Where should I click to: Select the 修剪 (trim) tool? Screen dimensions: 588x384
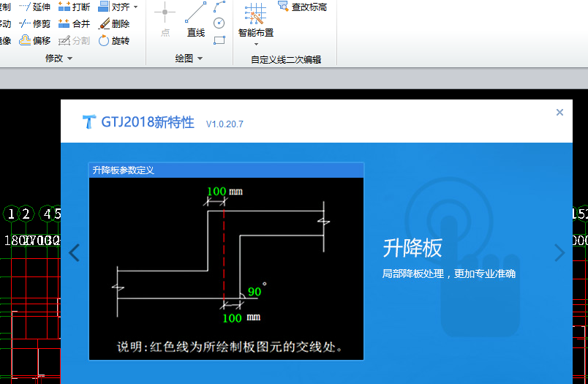click(34, 23)
